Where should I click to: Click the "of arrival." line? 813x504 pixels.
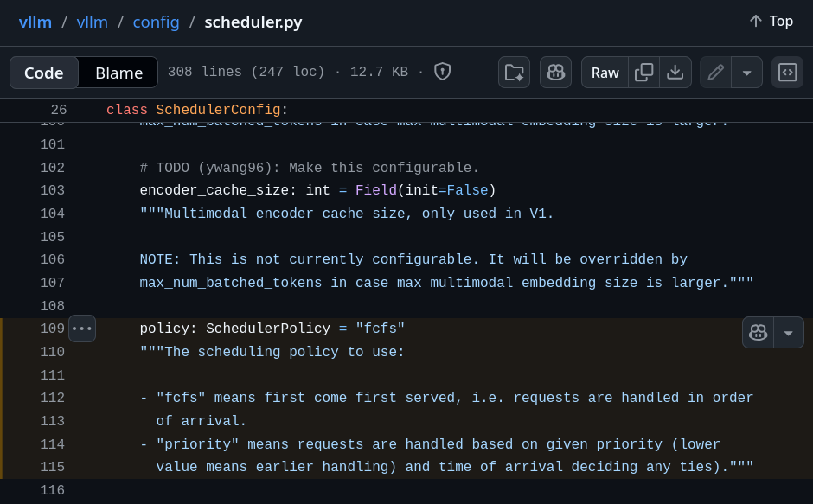click(202, 421)
